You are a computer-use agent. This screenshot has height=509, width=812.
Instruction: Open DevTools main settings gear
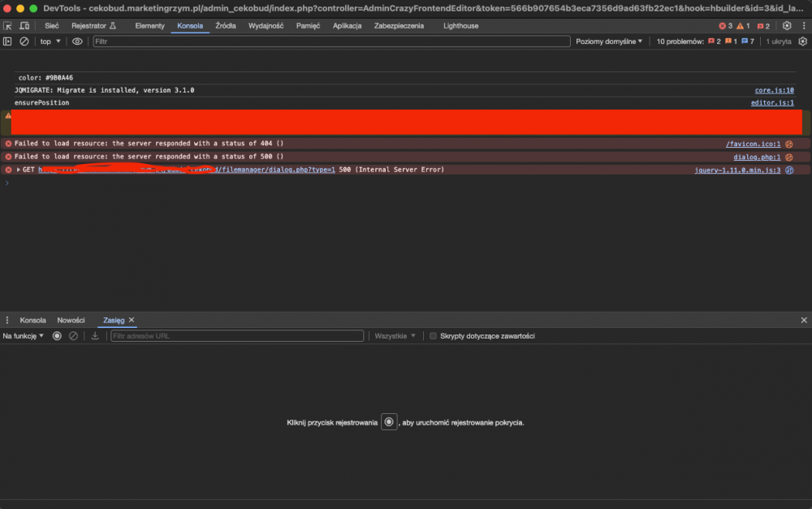(786, 26)
